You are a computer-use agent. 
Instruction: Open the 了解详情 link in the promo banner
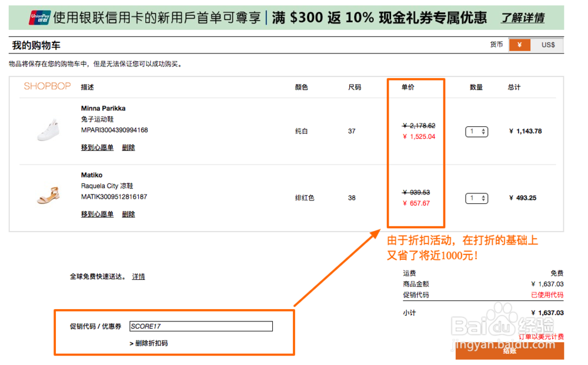pos(522,17)
